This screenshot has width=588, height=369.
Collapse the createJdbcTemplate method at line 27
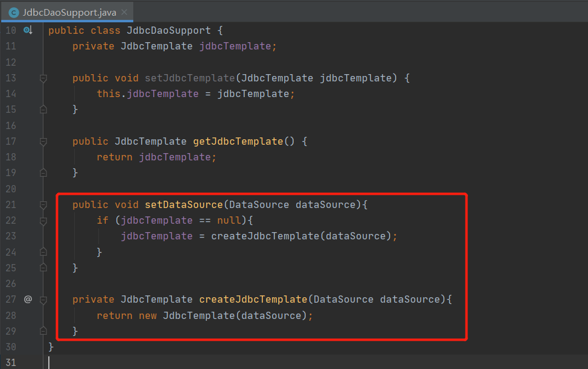(43, 300)
